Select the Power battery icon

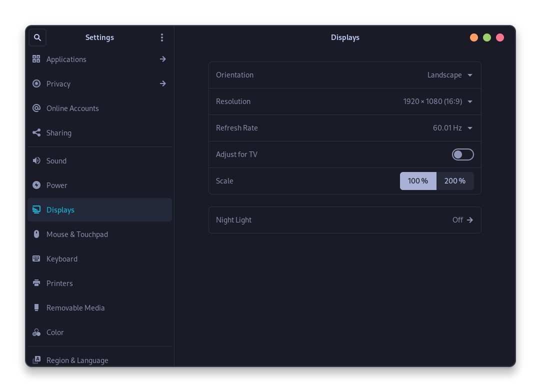(36, 185)
